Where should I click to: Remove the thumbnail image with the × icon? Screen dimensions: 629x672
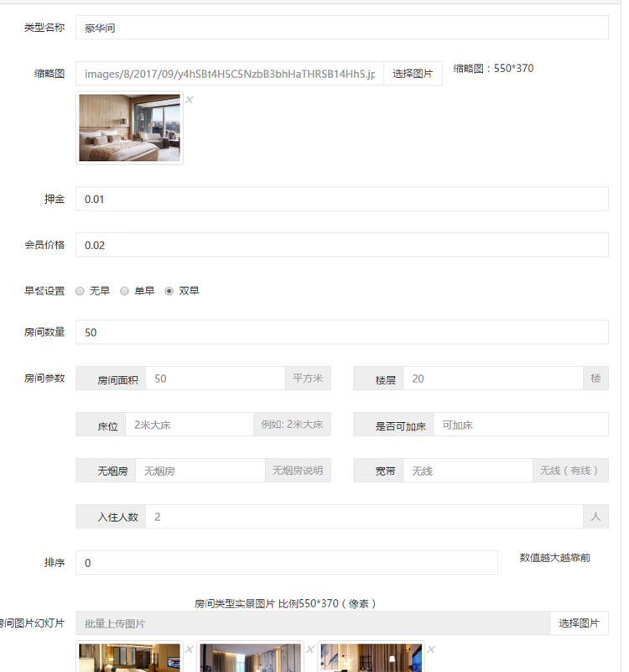[x=189, y=100]
